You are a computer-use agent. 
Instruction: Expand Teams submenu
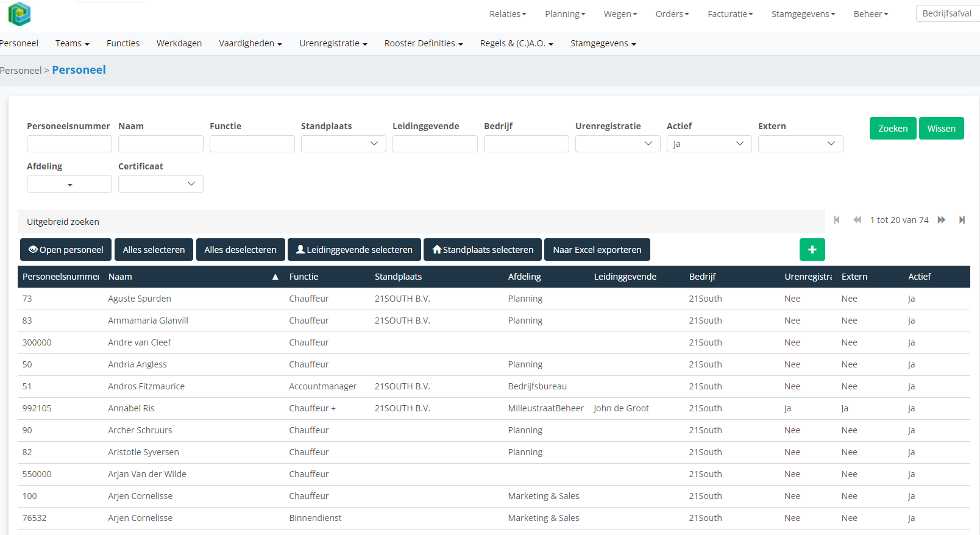73,43
